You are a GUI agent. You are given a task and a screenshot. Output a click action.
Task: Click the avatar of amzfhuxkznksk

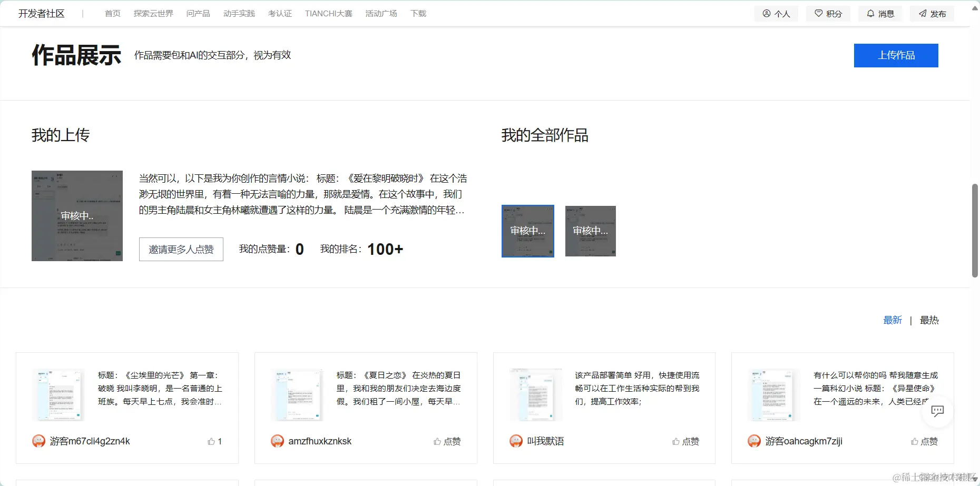tap(277, 441)
